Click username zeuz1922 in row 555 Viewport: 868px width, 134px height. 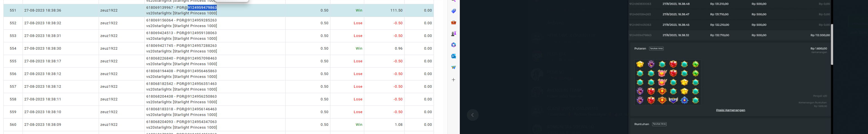[109, 61]
